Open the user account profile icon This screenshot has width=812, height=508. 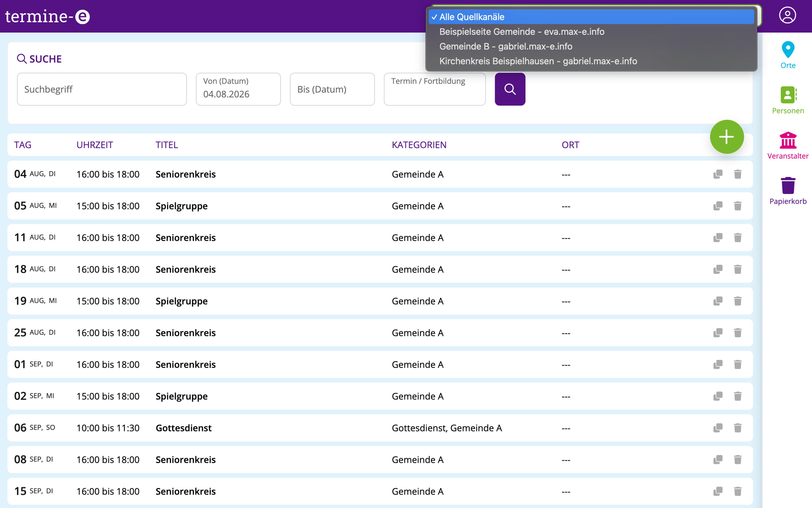click(787, 15)
